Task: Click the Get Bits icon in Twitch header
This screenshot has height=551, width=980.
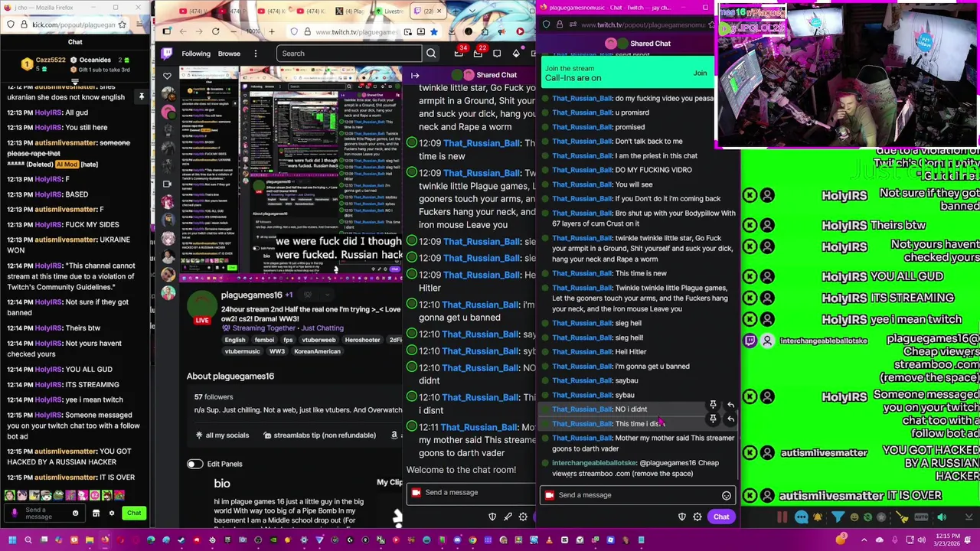Action: [x=515, y=54]
